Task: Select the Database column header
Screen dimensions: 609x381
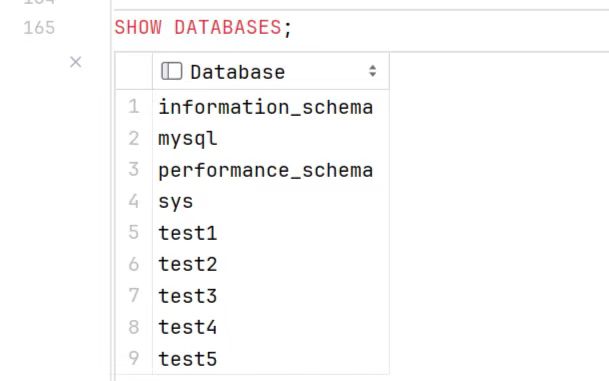Action: 271,71
